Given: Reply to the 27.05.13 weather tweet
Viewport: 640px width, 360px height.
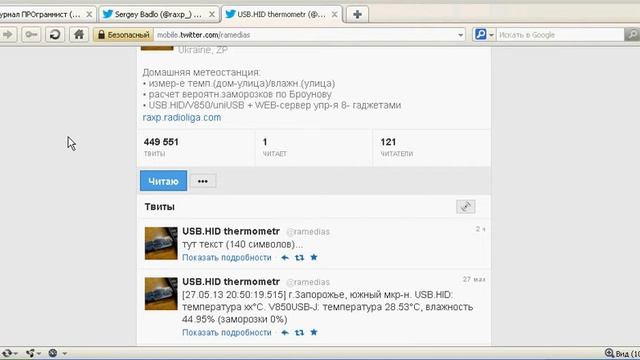Looking at the screenshot, I should 285,333.
